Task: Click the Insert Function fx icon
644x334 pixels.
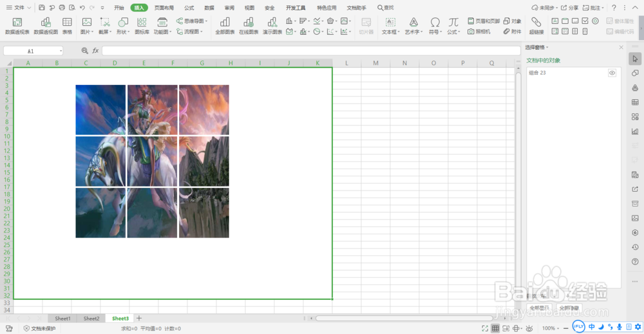Action: [95, 50]
